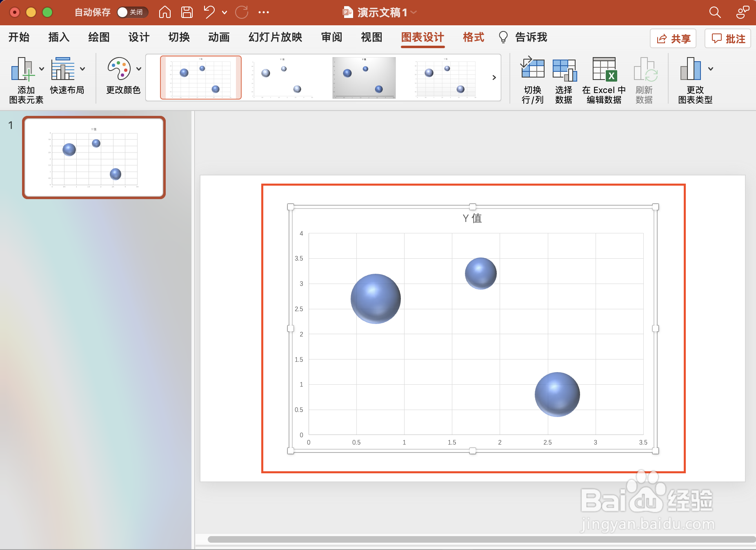Image resolution: width=756 pixels, height=550 pixels.
Task: Select the gray gradient background chart style
Action: coord(364,78)
